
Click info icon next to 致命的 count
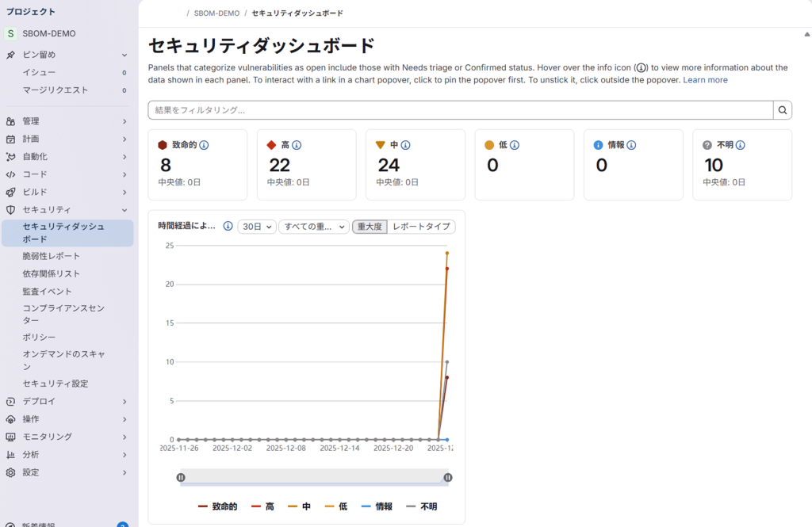point(204,145)
